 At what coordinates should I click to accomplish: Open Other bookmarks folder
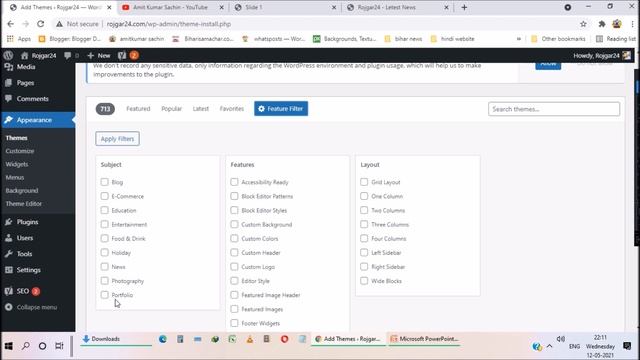(558, 39)
